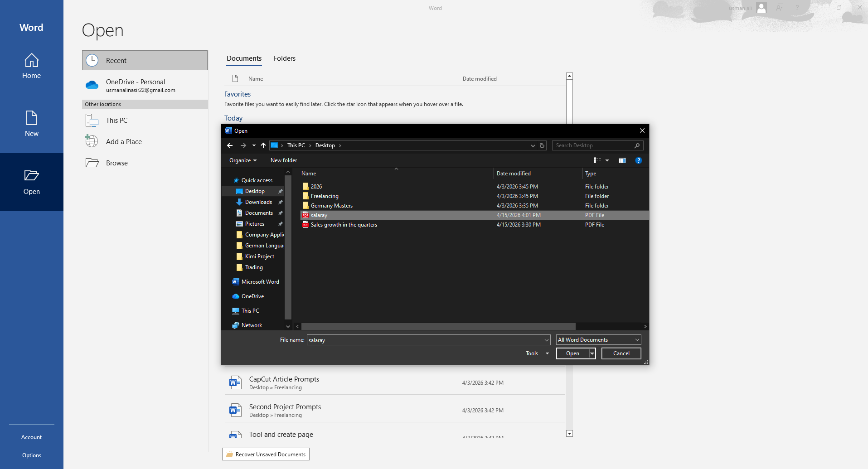Viewport: 868px width, 469px height.
Task: Click the This PC computer icon in Word
Action: (x=92, y=121)
